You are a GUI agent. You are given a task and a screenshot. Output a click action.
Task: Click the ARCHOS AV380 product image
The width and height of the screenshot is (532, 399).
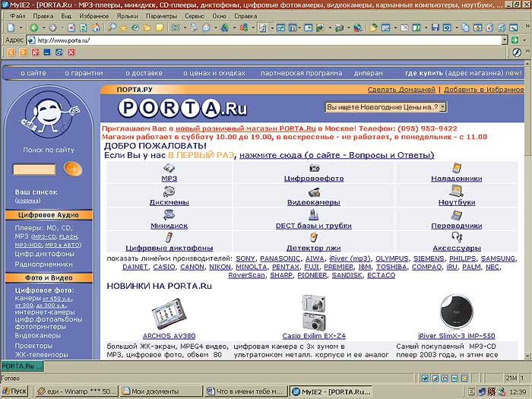[x=169, y=314]
